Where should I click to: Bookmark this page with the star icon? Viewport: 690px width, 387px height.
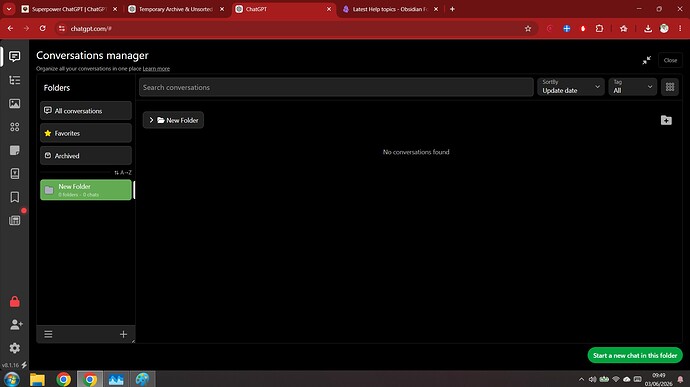[x=528, y=29]
